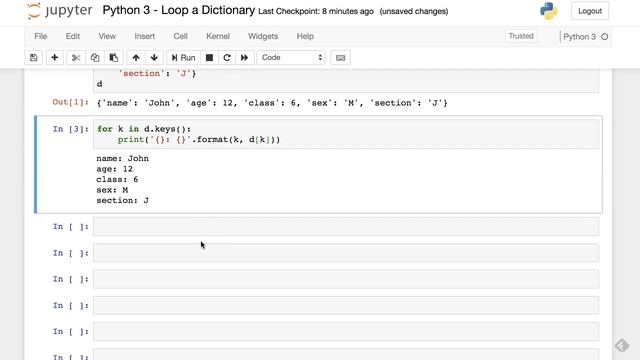Click the (unsaved changes) status text
Viewport: 640px width, 360px height.
(x=414, y=11)
